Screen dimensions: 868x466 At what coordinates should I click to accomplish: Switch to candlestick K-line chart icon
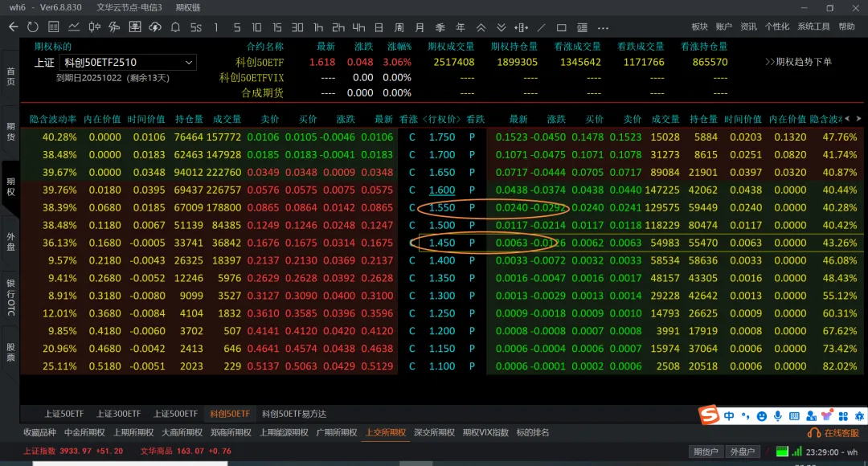pos(94,27)
